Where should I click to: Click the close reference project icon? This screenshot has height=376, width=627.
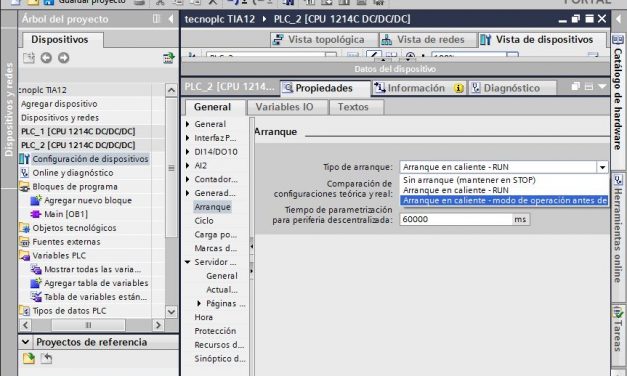tap(46, 358)
